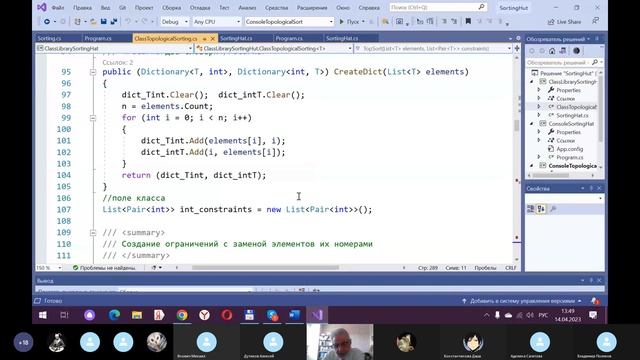Open the Debug configuration dropdown
This screenshot has height=360, width=640.
[x=174, y=22]
